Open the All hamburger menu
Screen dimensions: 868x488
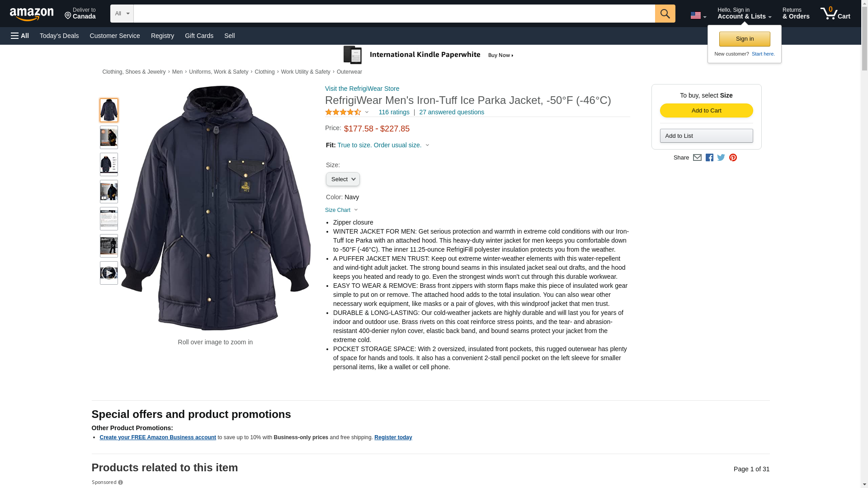(x=20, y=36)
